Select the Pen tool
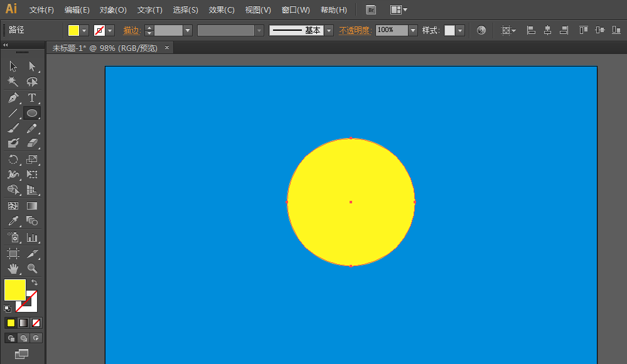 click(13, 98)
